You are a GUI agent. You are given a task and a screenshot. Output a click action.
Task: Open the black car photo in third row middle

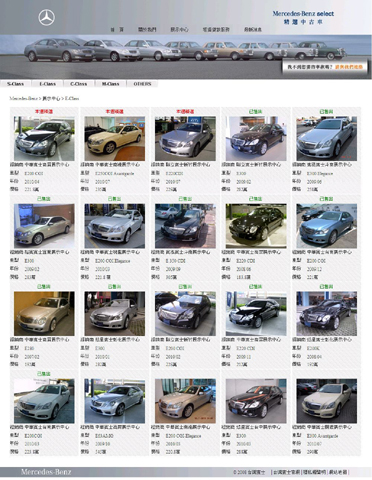coord(185,314)
